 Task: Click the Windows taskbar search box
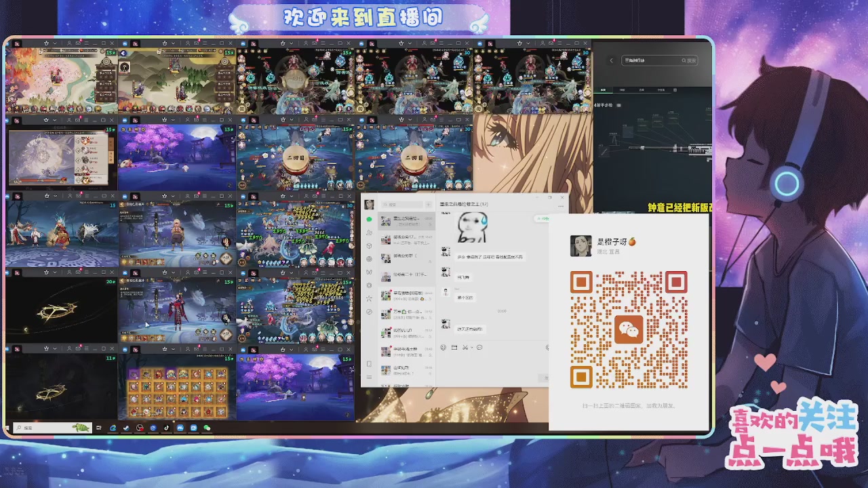53,428
